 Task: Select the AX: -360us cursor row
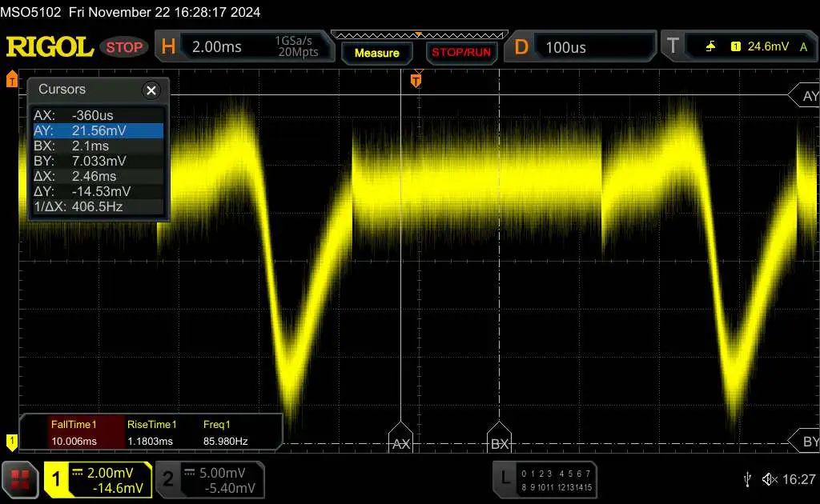coord(98,115)
